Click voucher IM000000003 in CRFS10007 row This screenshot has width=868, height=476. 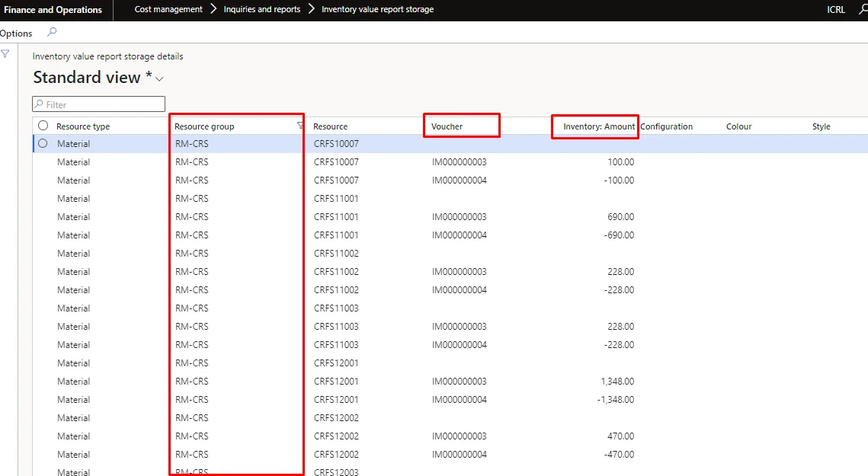pos(459,162)
